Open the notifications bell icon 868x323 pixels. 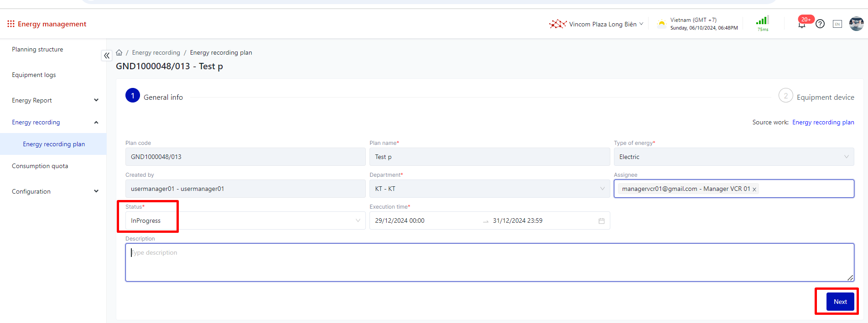point(802,25)
